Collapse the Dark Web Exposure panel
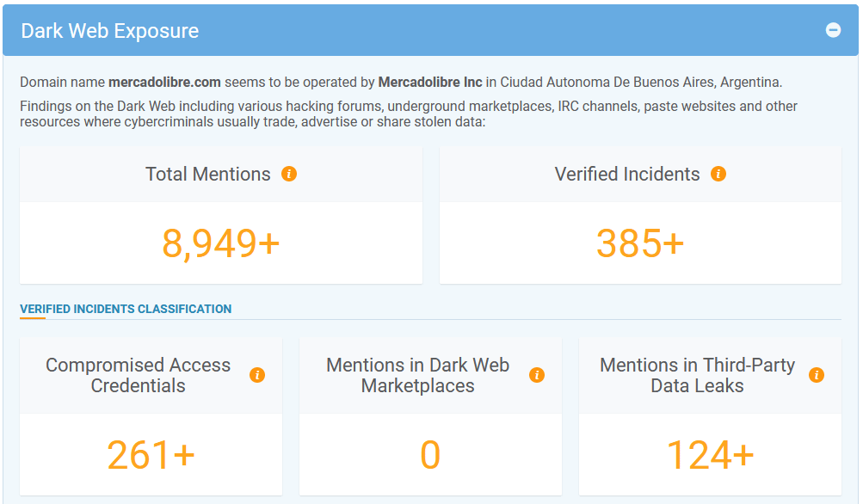 coord(833,30)
